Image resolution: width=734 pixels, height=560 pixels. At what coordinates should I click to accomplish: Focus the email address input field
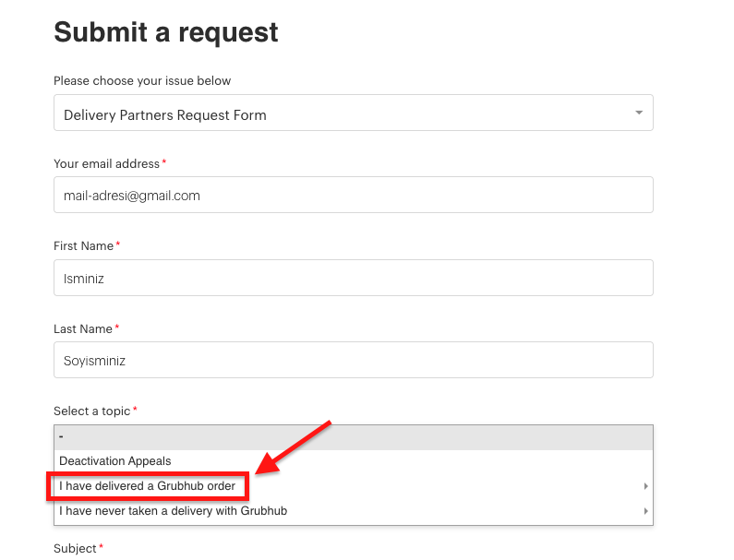(353, 196)
